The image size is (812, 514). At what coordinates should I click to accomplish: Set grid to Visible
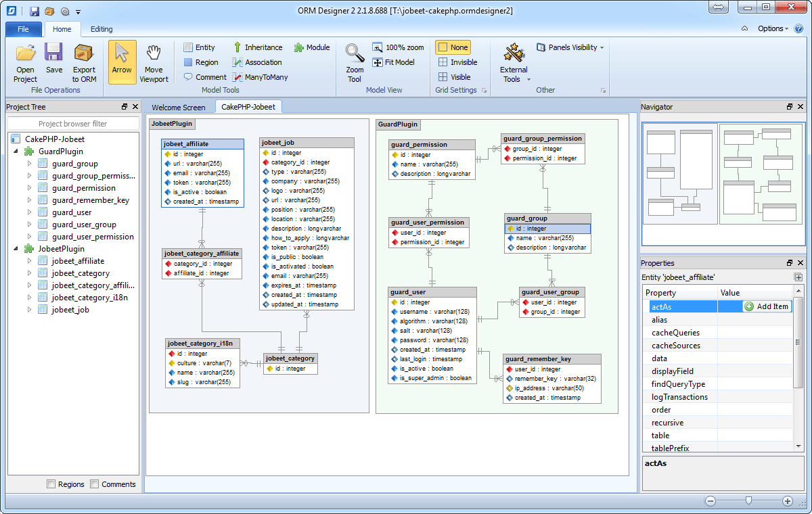click(454, 77)
